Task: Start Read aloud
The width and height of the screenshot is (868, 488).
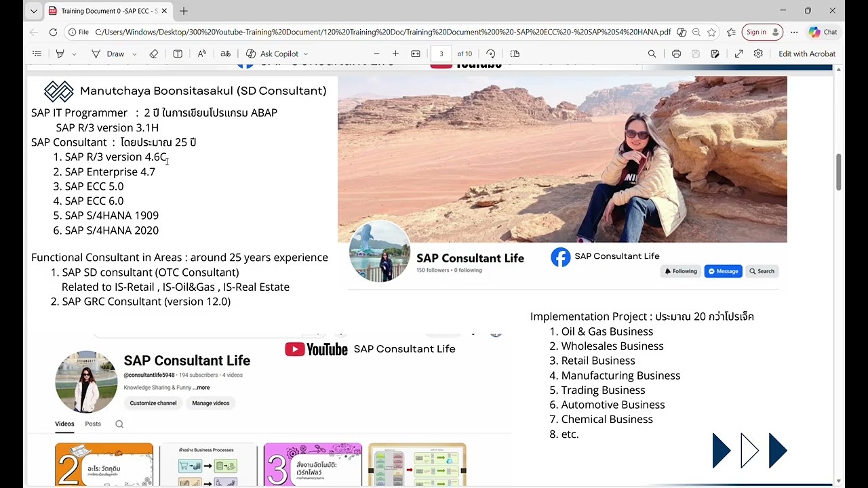Action: click(x=202, y=54)
